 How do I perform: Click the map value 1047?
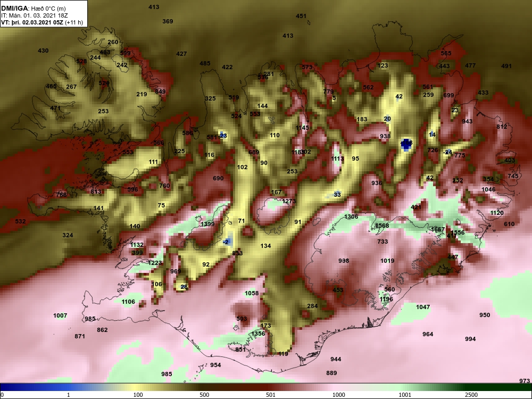tap(423, 307)
